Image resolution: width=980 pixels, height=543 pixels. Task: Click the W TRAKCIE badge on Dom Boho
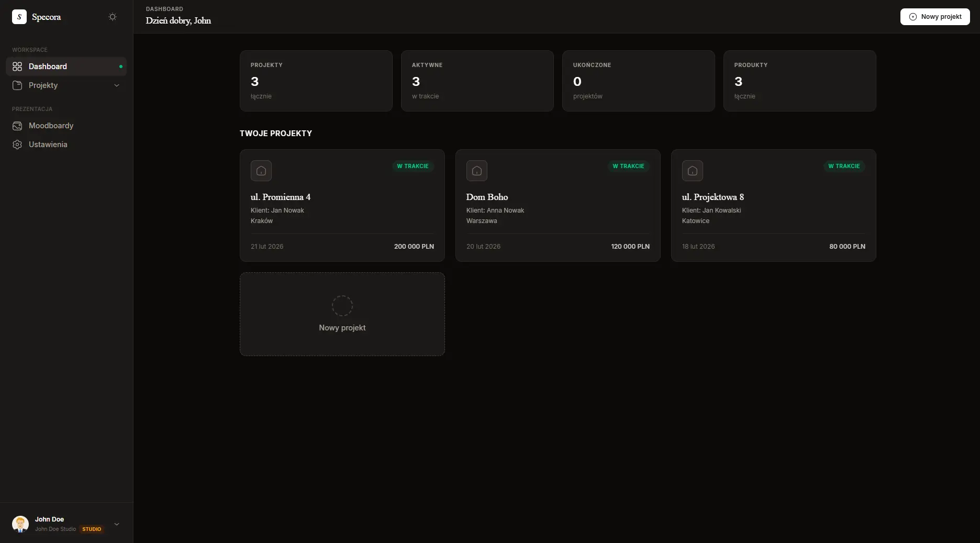(628, 167)
